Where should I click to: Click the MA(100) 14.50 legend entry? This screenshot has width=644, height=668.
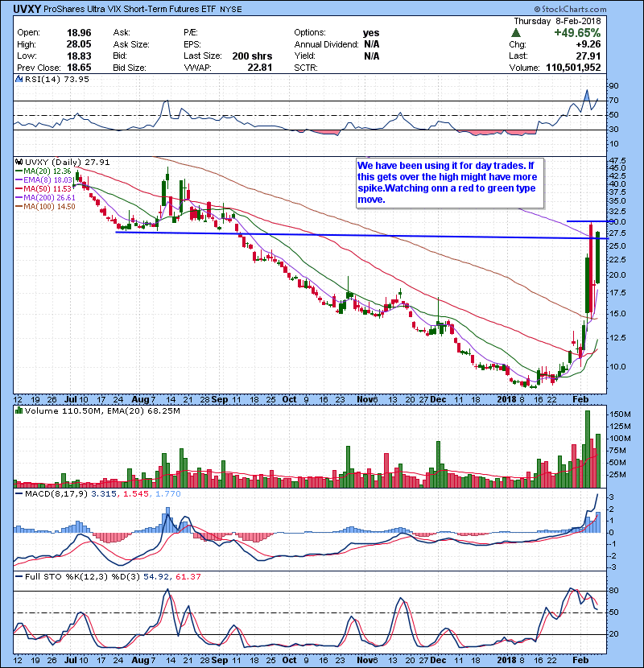(x=45, y=207)
